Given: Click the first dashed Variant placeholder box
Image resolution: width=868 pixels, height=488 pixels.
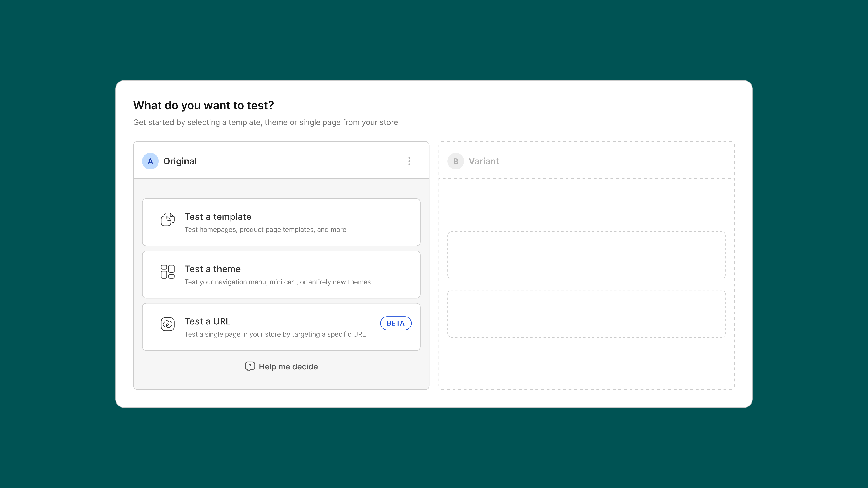Looking at the screenshot, I should pyautogui.click(x=586, y=255).
